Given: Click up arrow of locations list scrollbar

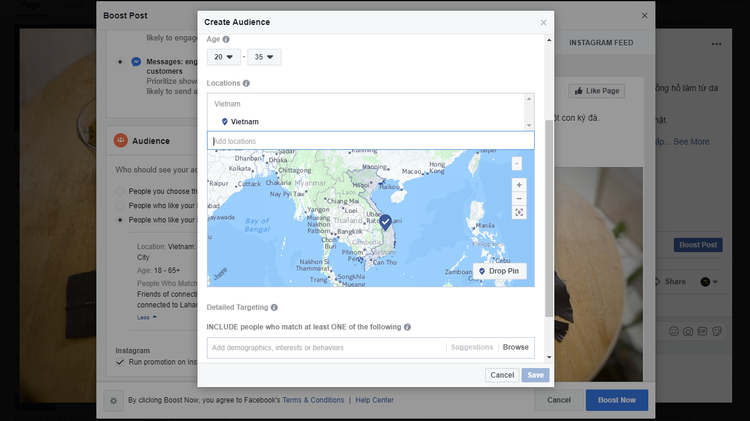Looking at the screenshot, I should (529, 99).
